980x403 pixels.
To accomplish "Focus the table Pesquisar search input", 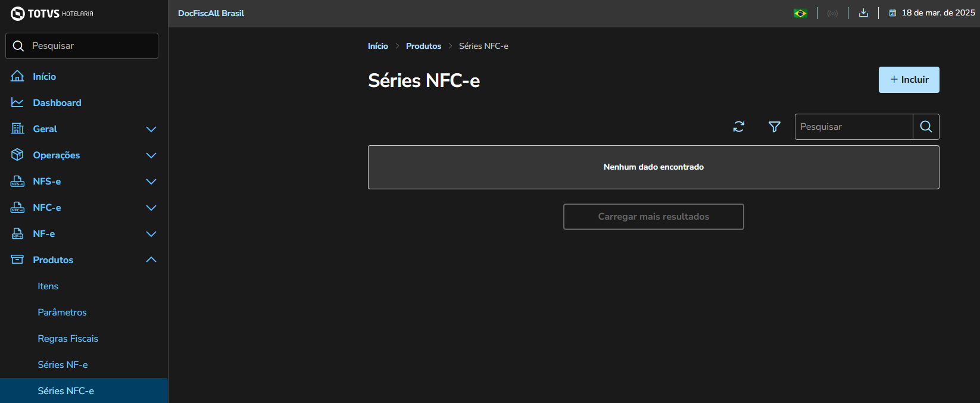I will (854, 127).
